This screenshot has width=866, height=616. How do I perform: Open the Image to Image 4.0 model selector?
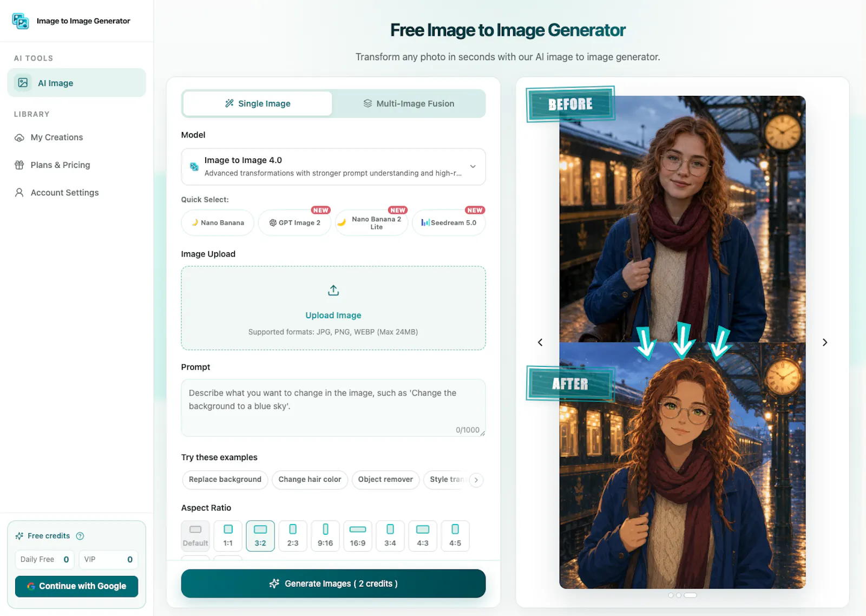[x=333, y=167]
